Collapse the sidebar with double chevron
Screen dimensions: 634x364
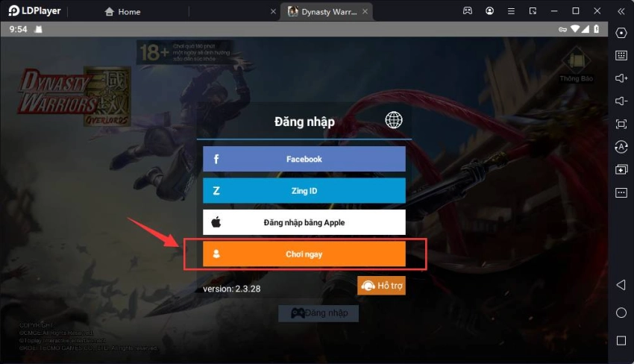(621, 11)
